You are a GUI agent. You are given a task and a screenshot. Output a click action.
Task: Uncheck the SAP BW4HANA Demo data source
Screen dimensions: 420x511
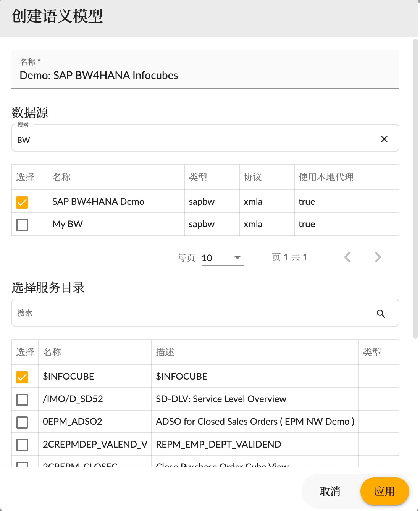tap(22, 202)
